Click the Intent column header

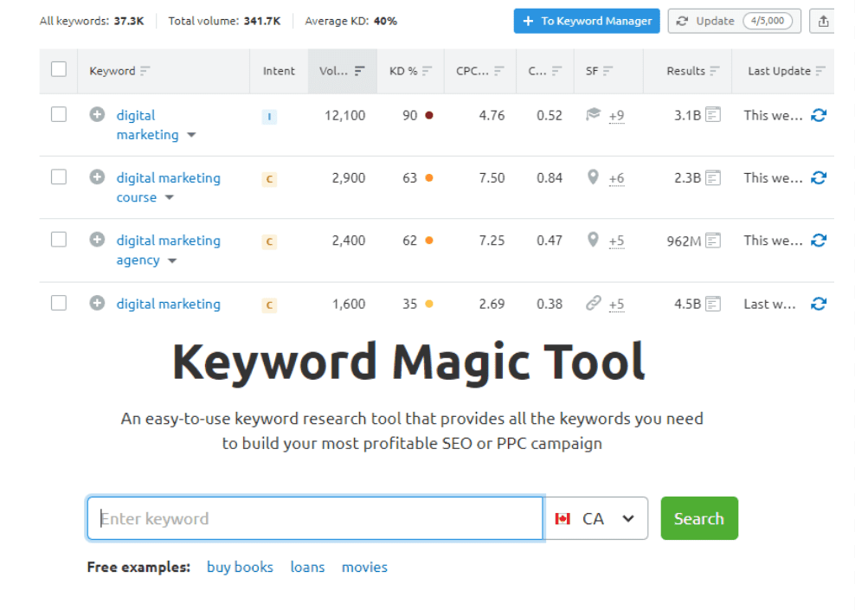coord(279,71)
